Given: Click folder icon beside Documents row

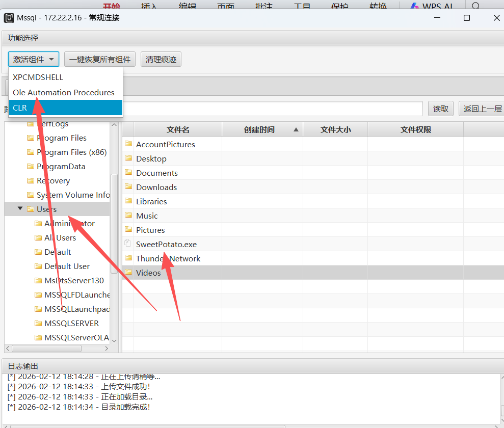Looking at the screenshot, I should click(128, 172).
